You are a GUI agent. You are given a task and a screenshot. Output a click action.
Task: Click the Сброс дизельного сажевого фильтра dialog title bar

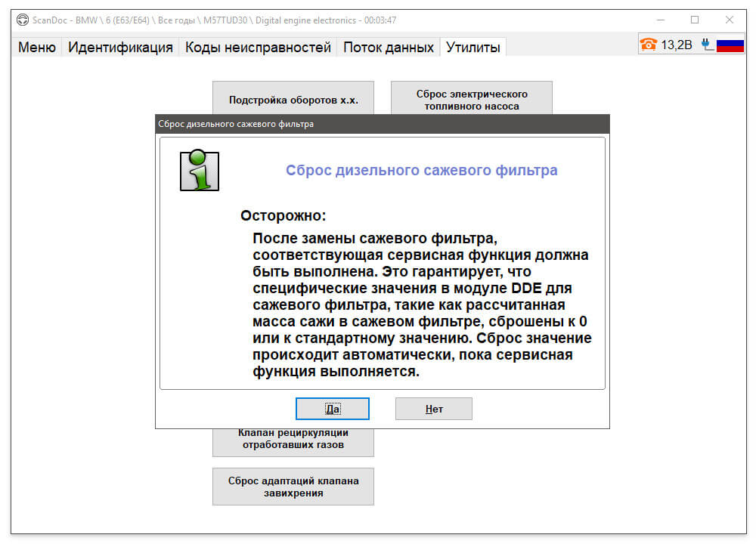tap(383, 124)
